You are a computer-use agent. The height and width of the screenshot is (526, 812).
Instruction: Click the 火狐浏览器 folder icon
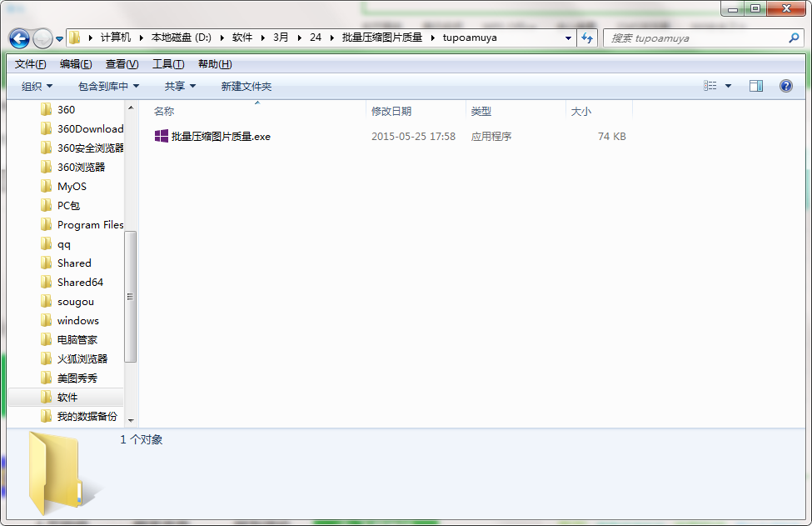click(46, 358)
